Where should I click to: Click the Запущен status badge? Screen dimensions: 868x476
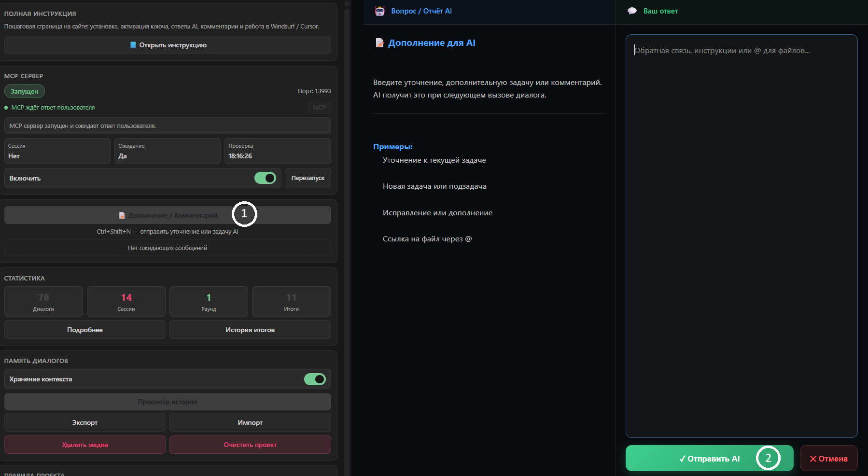point(25,91)
